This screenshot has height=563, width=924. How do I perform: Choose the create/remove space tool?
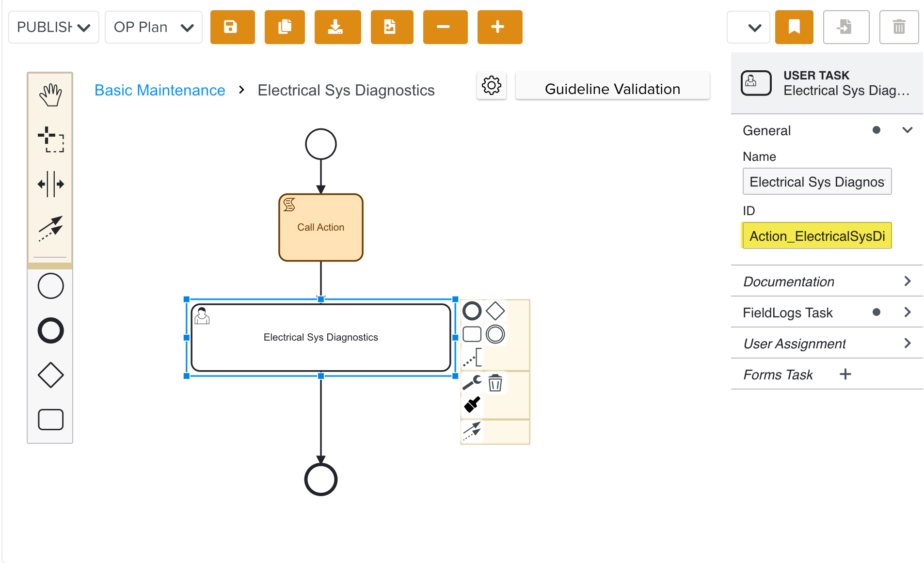(50, 184)
